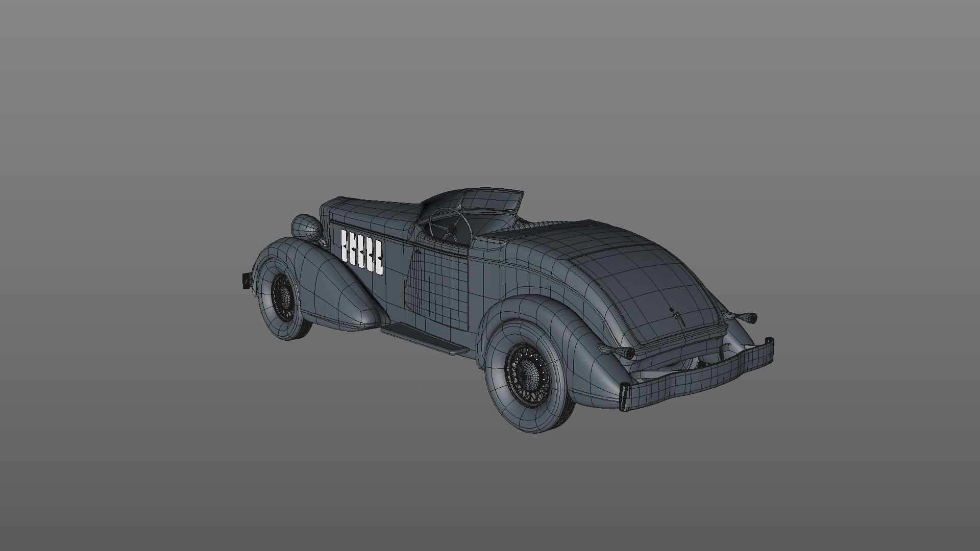
Task: Select the rear bumper of the car
Action: pos(696,374)
